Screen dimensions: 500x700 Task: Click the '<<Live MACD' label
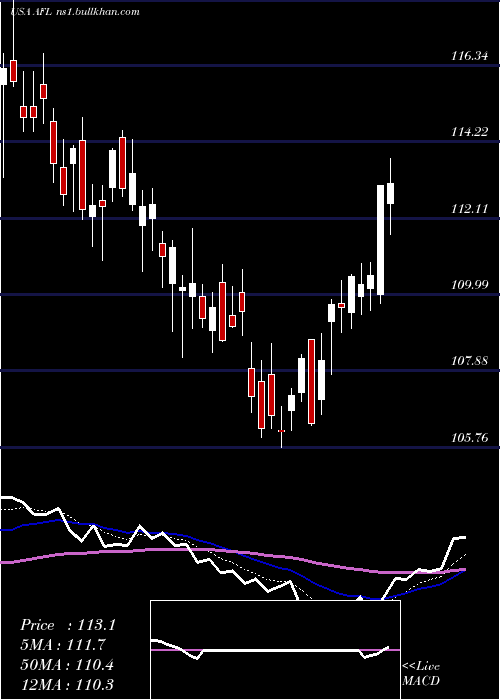click(x=421, y=673)
